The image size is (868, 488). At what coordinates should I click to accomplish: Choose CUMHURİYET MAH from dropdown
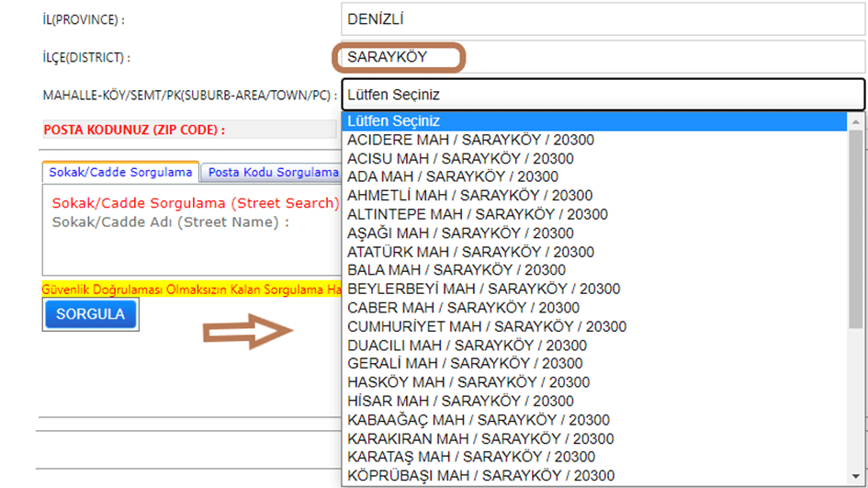[487, 326]
